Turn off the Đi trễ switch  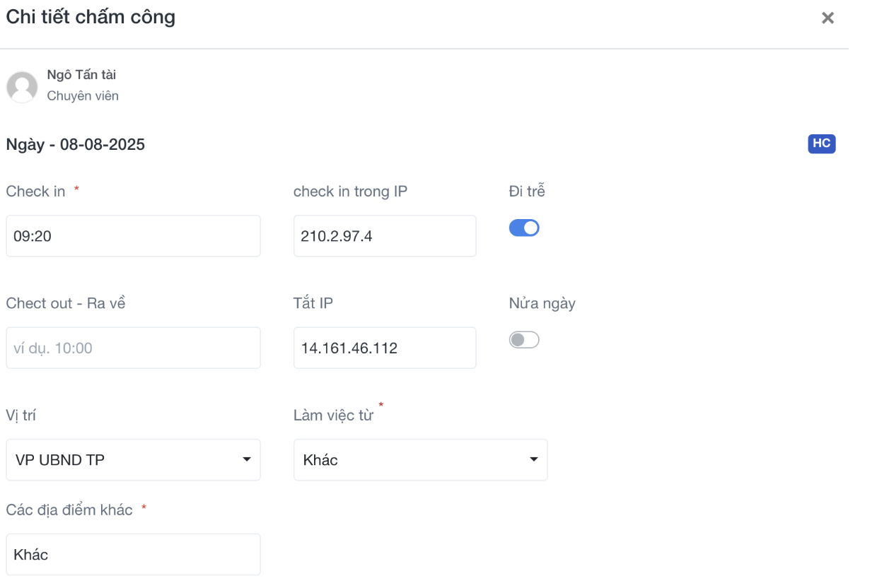coord(524,228)
